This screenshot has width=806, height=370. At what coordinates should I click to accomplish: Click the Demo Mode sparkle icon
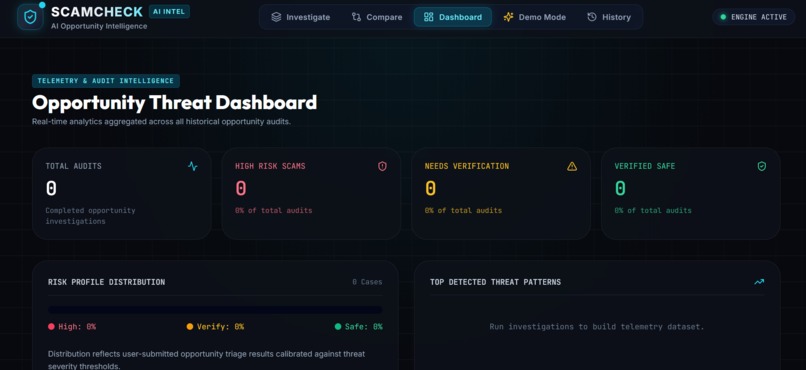(x=508, y=17)
